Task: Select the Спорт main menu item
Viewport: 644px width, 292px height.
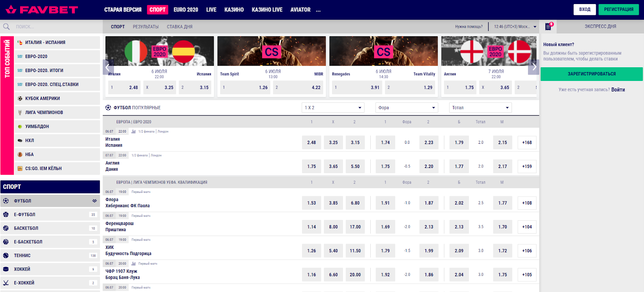Action: click(x=157, y=10)
